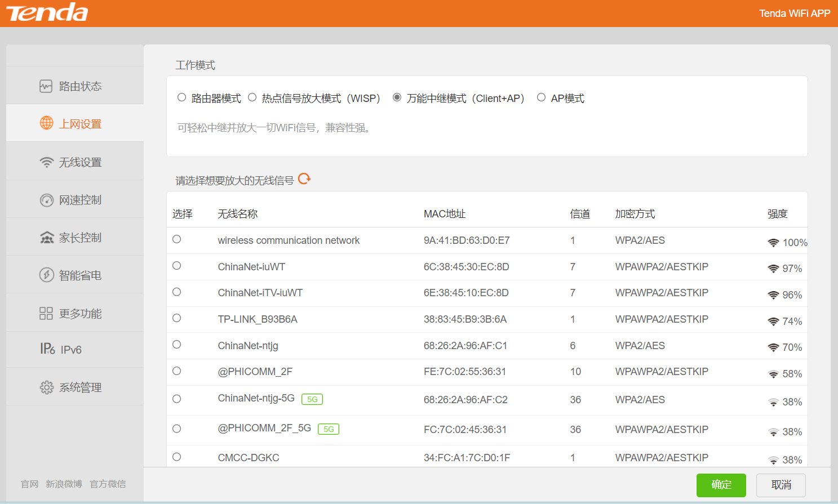Click the IPv6 sidebar icon
838x504 pixels.
47,349
